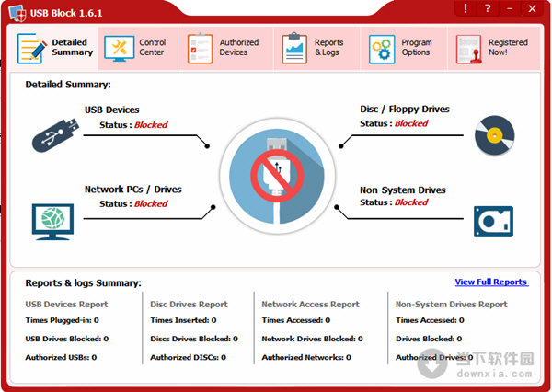Click the Authorized Devices clipboard icon
Screen dimensions: 552x392
pos(200,48)
